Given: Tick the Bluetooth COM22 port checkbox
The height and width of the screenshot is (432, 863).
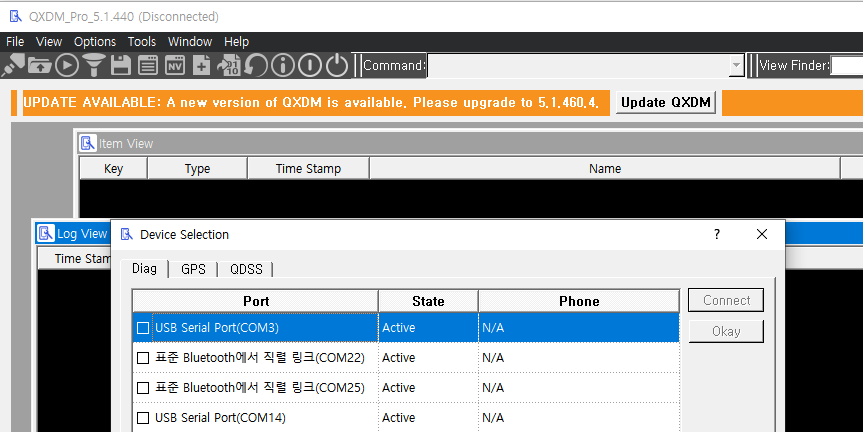Looking at the screenshot, I should pyautogui.click(x=143, y=358).
